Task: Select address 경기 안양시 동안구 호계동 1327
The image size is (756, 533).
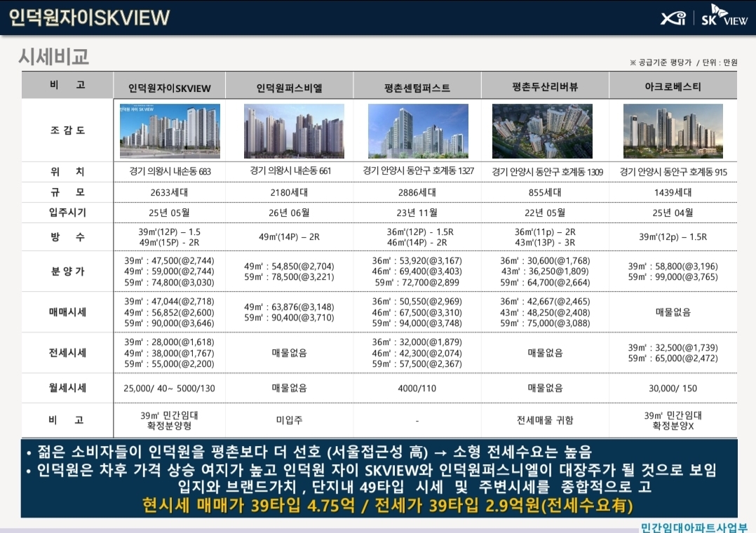Action: [418, 170]
